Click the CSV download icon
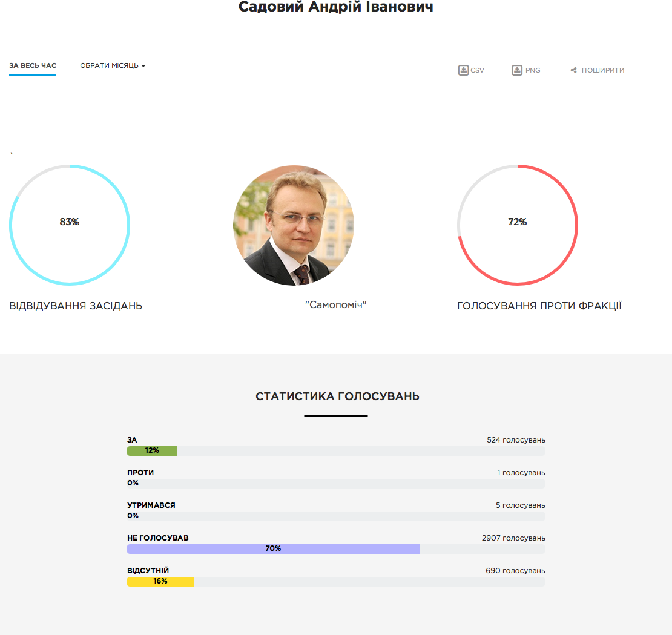Screen dimensions: 672x635 (x=464, y=70)
